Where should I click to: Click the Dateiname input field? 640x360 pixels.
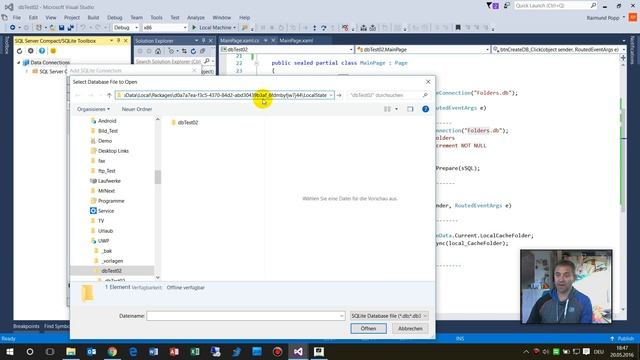click(x=245, y=316)
